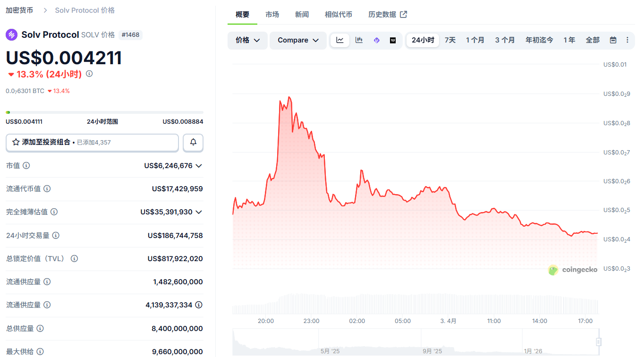Open the 新闻 tab
Viewport: 644px width, 357px height.
pyautogui.click(x=302, y=14)
